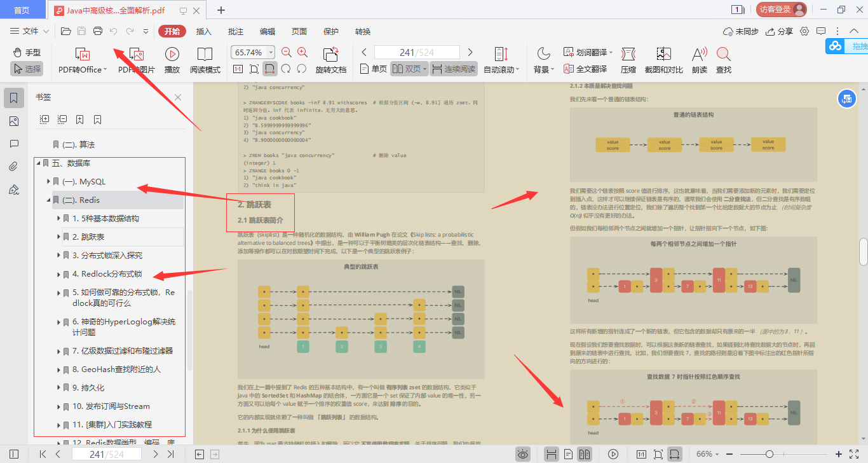The width and height of the screenshot is (868, 463).
Task: Switch to the 首页 home tab
Action: click(22, 10)
